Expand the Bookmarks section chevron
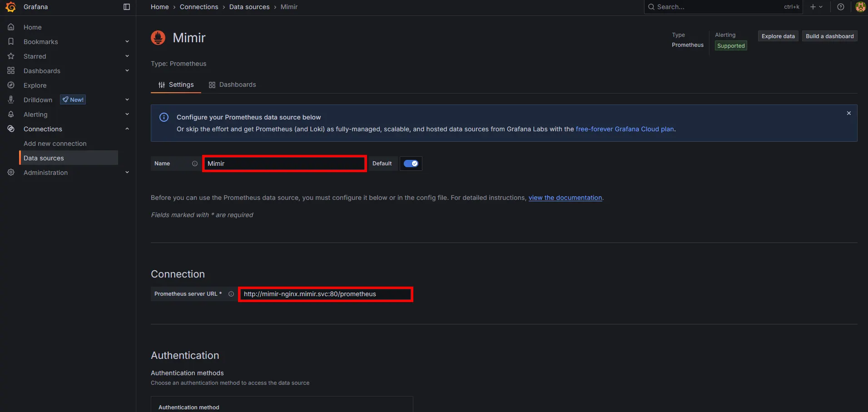Screen dimensions: 868x412 pyautogui.click(x=127, y=42)
